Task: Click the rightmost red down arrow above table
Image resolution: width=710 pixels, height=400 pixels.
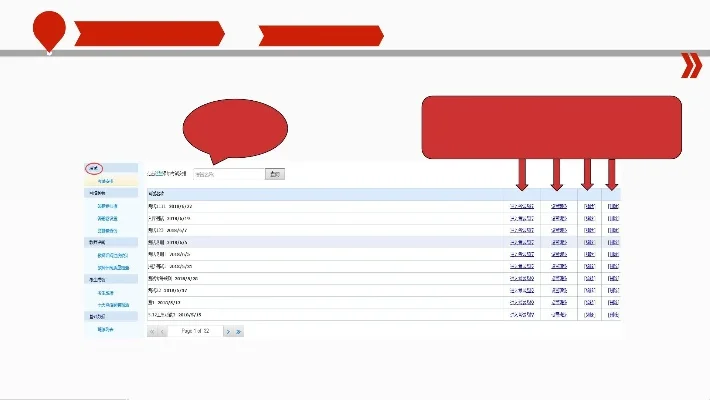Action: click(611, 174)
